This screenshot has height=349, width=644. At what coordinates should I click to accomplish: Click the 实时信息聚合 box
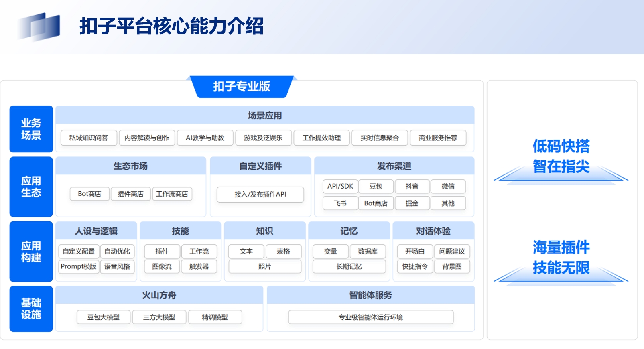point(380,138)
